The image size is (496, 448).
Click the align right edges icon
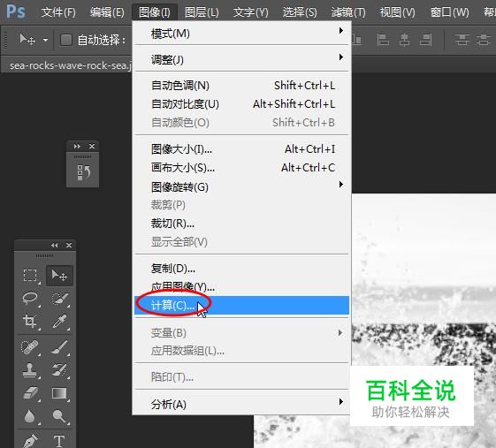point(426,40)
